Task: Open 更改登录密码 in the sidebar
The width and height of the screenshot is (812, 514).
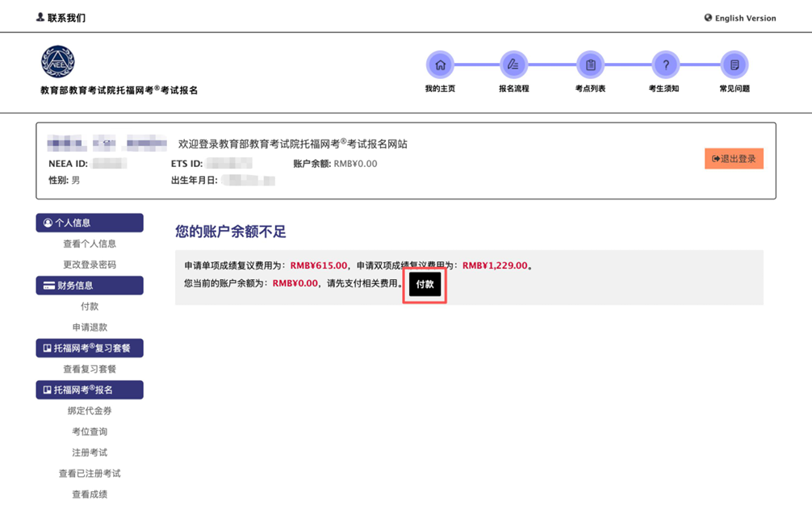Action: tap(90, 265)
